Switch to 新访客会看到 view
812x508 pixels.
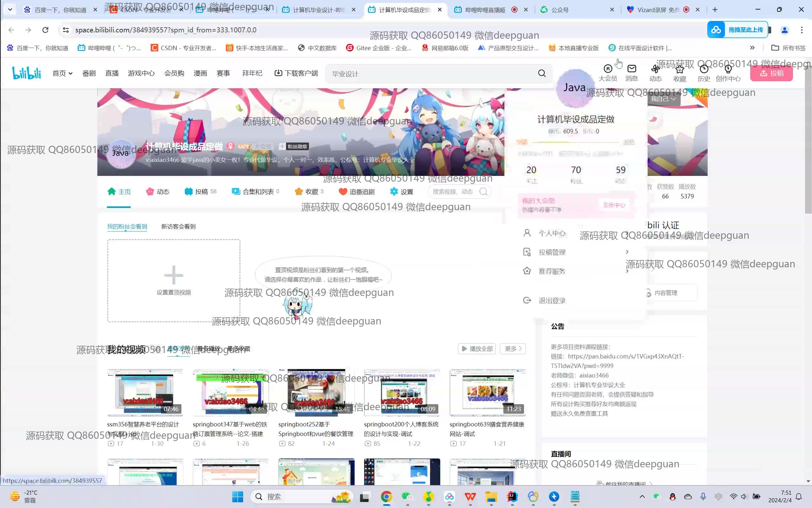[178, 226]
